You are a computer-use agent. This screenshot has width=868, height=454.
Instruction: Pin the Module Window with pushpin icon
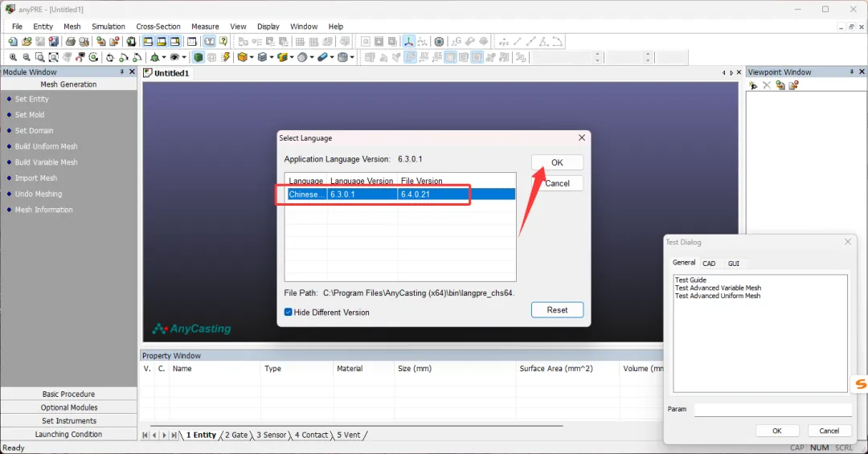[122, 72]
